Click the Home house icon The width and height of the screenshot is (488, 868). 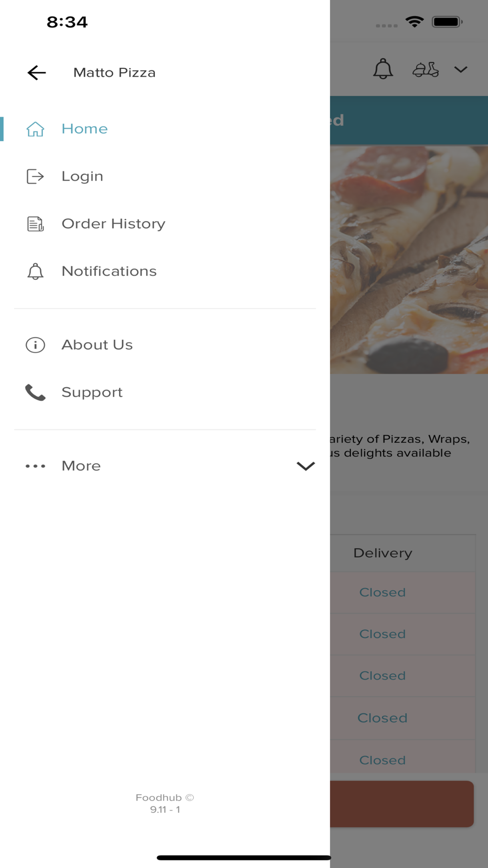pos(35,129)
